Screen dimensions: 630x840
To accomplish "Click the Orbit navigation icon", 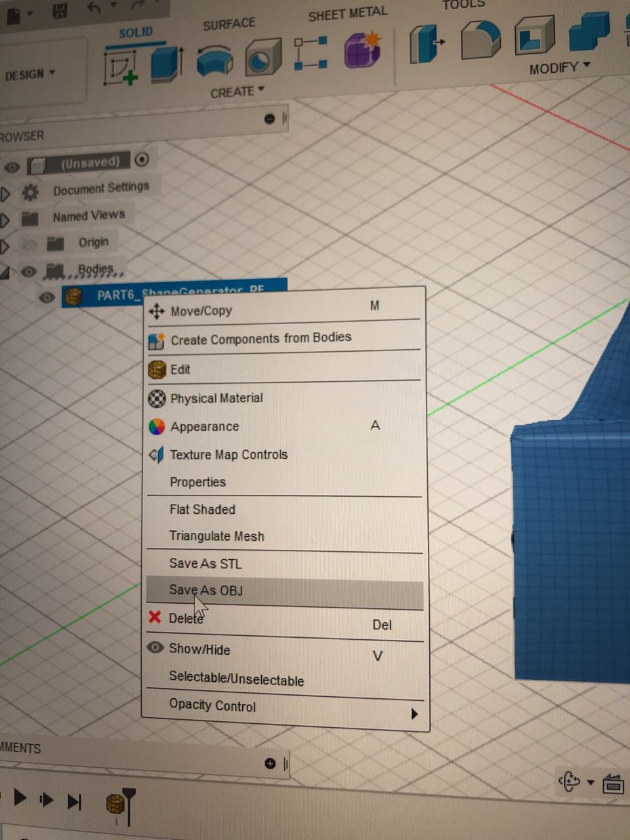I will [x=569, y=781].
